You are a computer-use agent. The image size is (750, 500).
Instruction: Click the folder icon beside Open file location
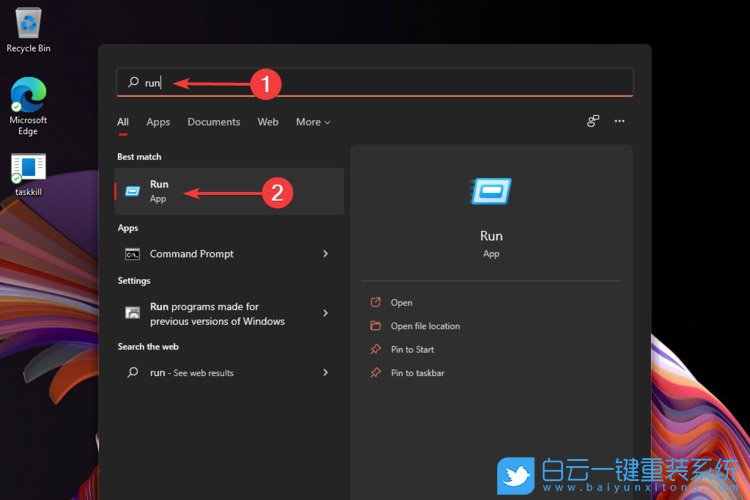click(375, 325)
